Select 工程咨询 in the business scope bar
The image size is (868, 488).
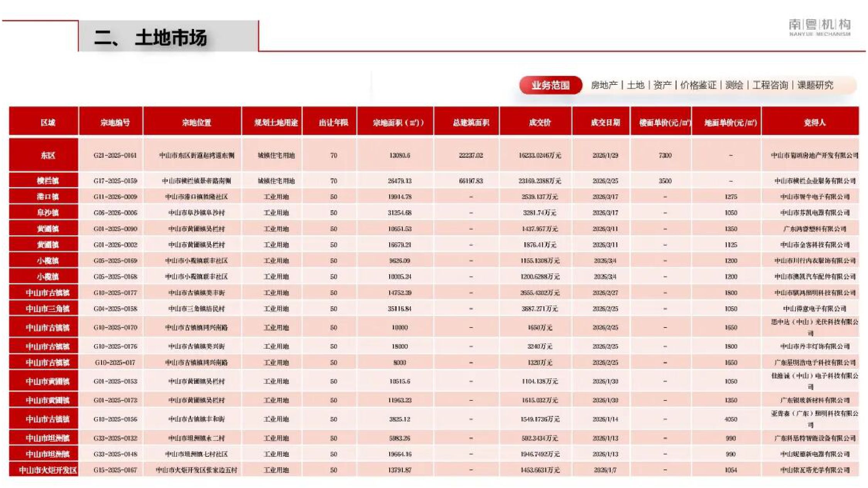tap(770, 85)
